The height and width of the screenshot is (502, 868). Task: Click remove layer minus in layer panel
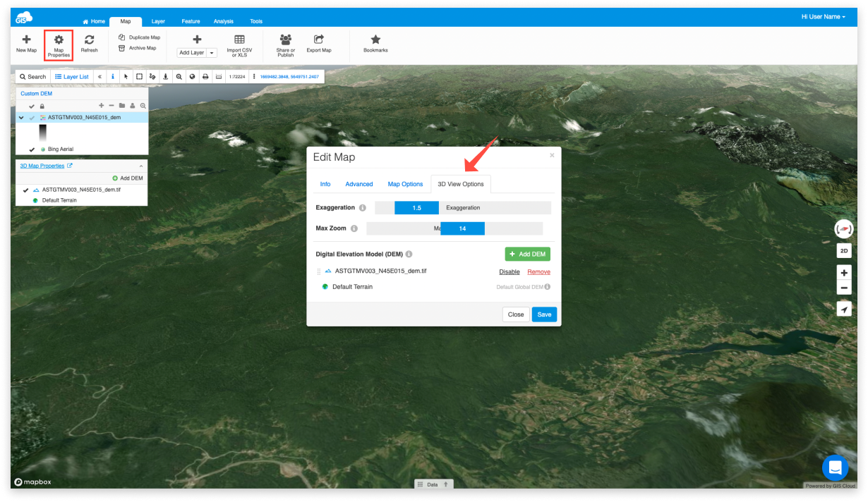click(111, 105)
